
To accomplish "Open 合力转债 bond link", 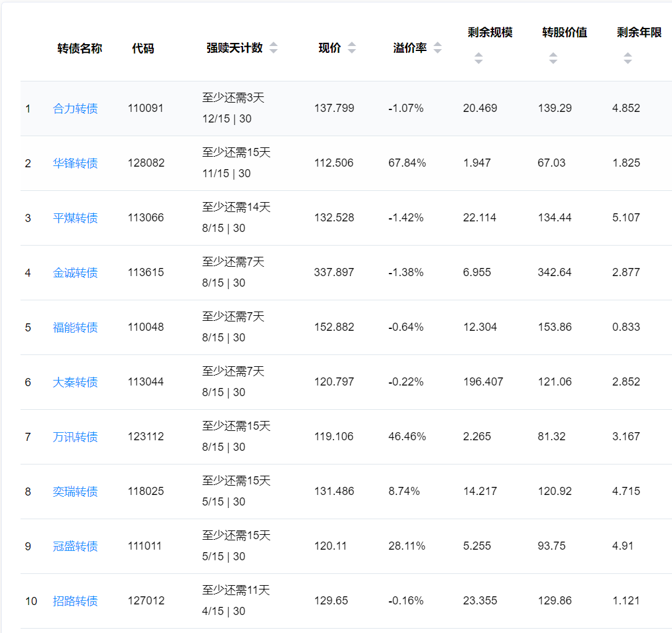I will coord(75,109).
